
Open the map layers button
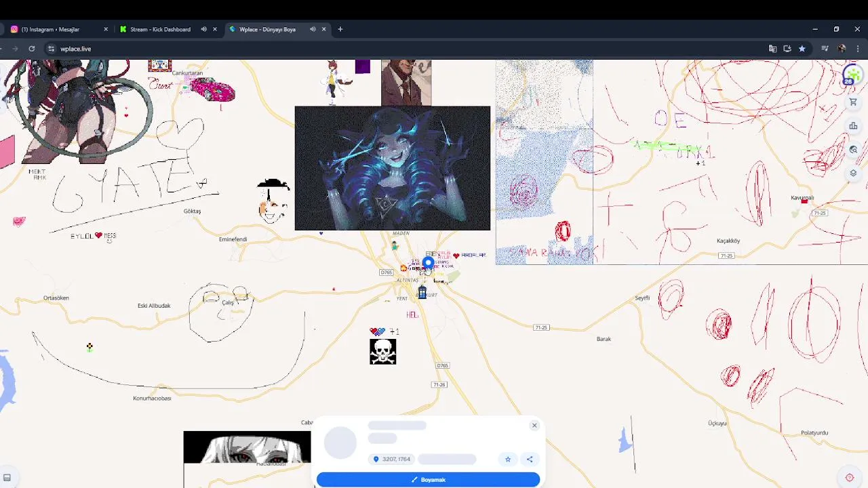pyautogui.click(x=853, y=173)
